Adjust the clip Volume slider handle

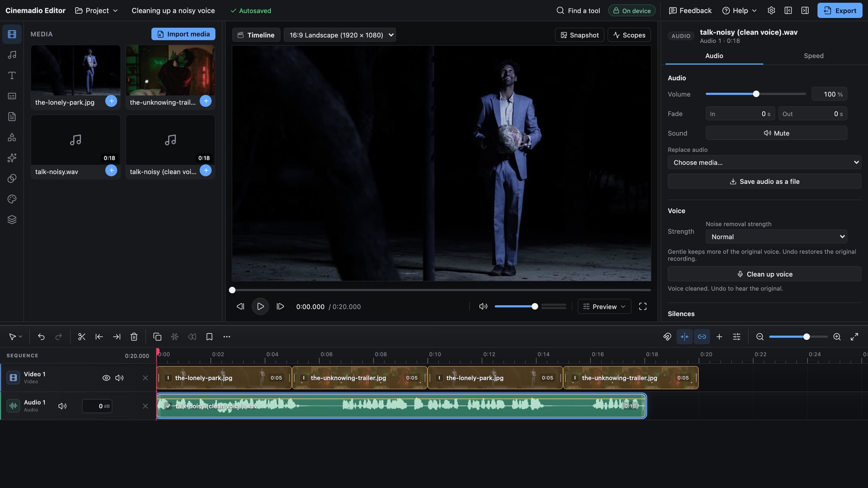[x=756, y=94]
